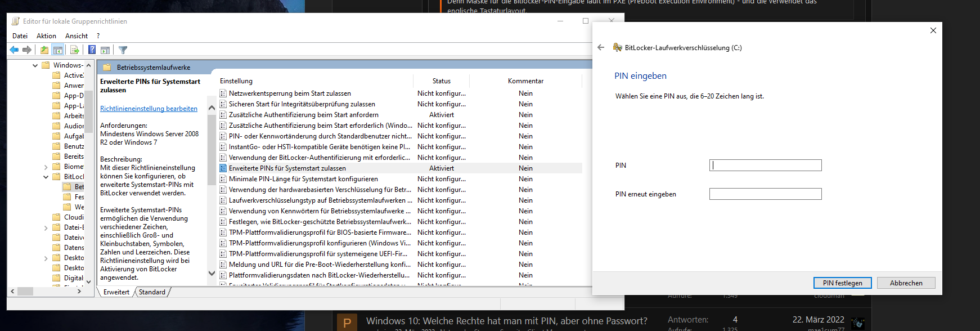The image size is (980, 331).
Task: Click the BitLocker drive encryption icon in dialog header
Action: tap(617, 48)
